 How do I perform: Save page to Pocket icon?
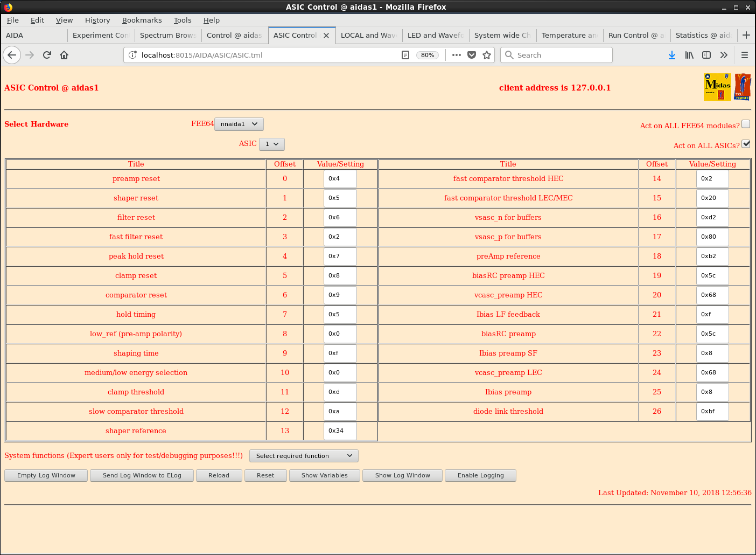click(x=472, y=55)
